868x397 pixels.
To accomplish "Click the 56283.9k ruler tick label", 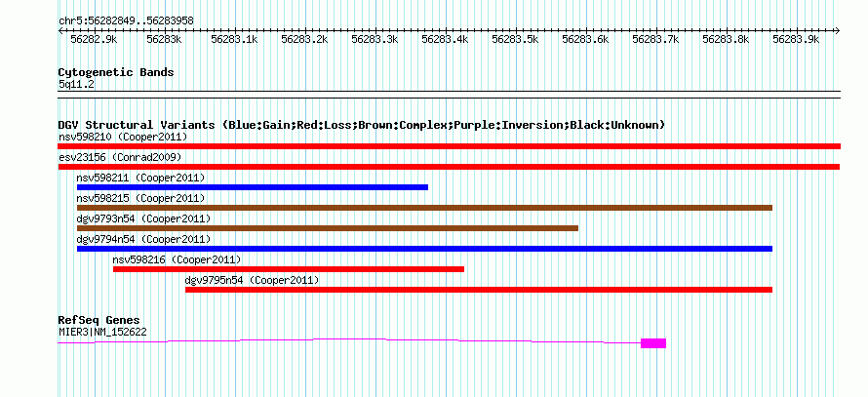I will [x=797, y=39].
